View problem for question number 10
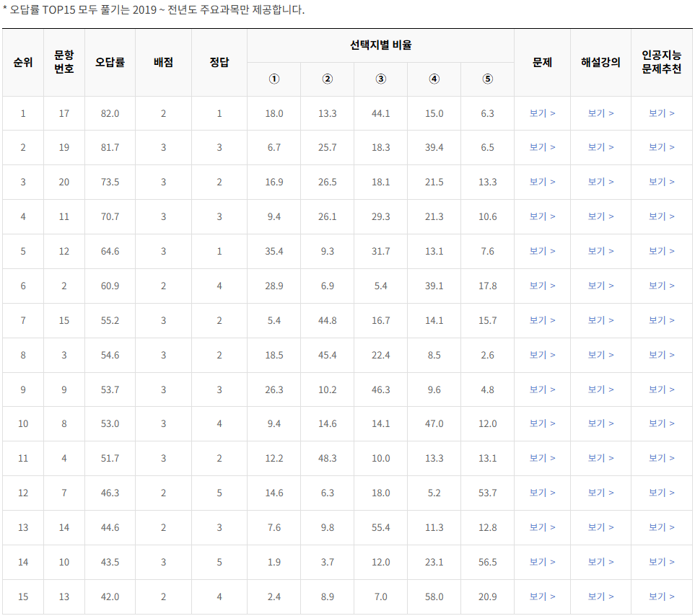This screenshot has height=616, width=695. point(541,562)
